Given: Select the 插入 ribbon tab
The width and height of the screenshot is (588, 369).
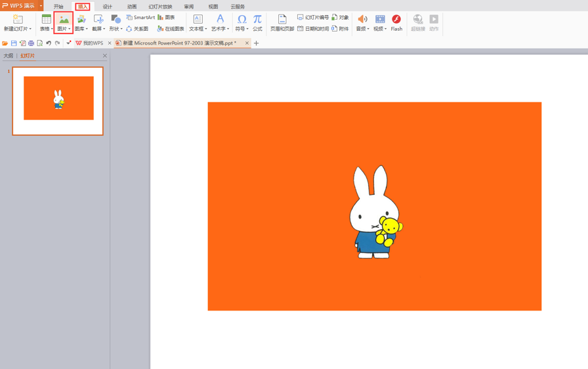Looking at the screenshot, I should pos(83,7).
